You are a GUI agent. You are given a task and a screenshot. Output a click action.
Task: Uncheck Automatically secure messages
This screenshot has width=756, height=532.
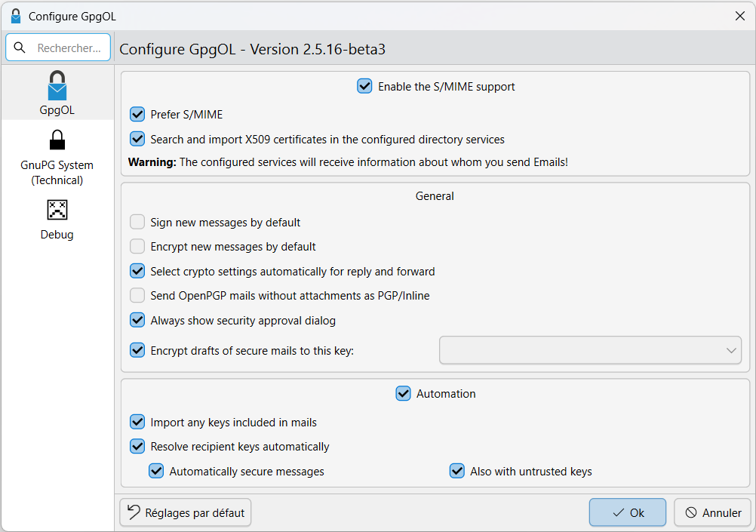pos(156,471)
